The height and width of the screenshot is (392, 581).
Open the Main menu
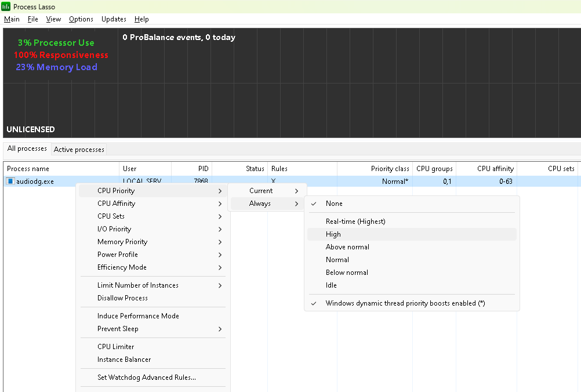[12, 19]
